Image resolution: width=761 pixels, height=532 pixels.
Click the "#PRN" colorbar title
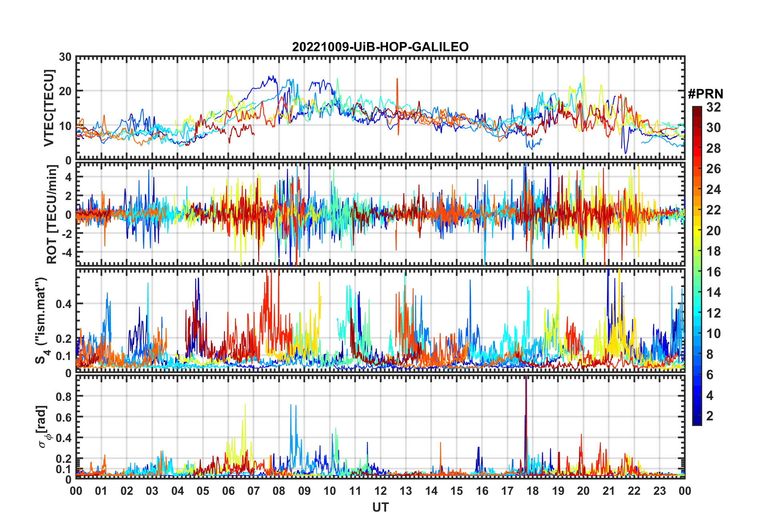point(705,94)
